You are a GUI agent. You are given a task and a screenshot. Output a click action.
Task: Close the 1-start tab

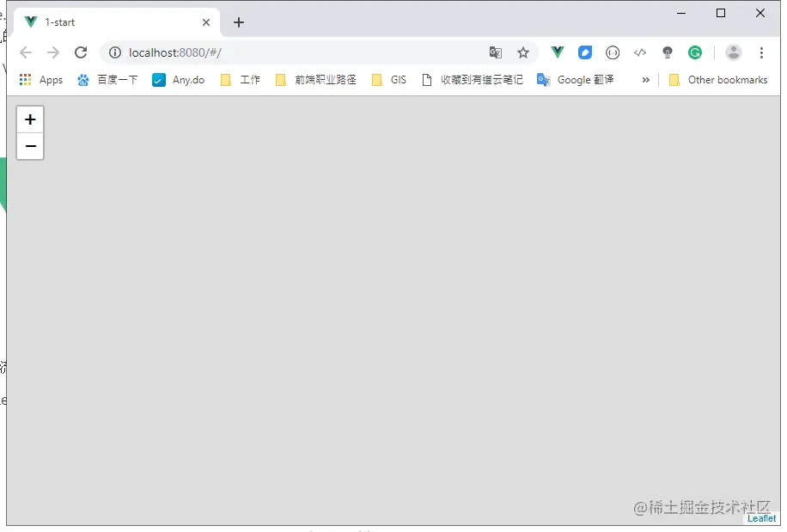206,22
